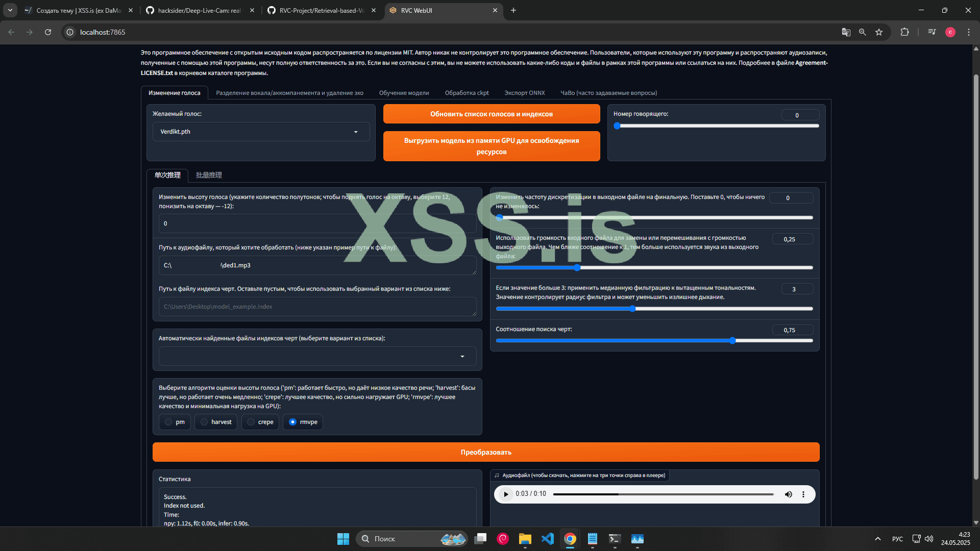Mute the audio player volume icon

[x=788, y=494]
